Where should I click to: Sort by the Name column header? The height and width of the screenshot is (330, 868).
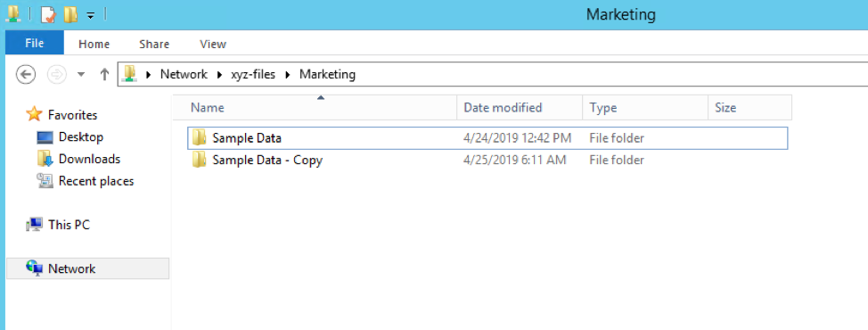pos(315,107)
